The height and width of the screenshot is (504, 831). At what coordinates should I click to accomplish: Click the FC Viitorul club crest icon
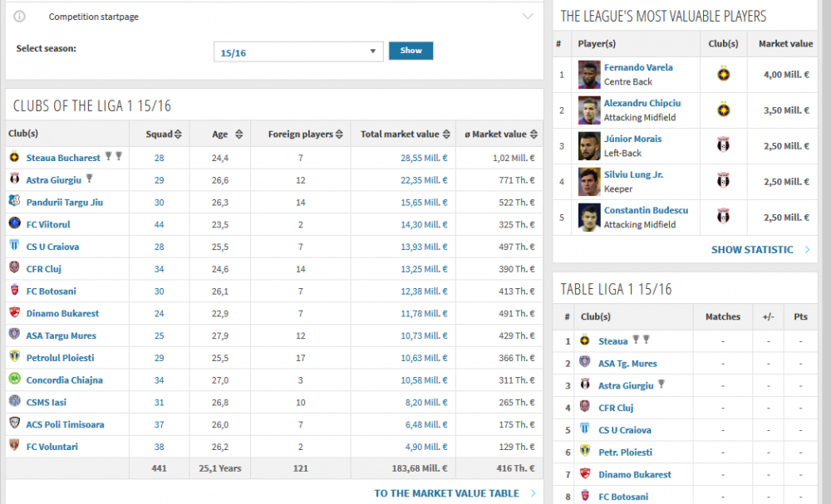click(14, 224)
